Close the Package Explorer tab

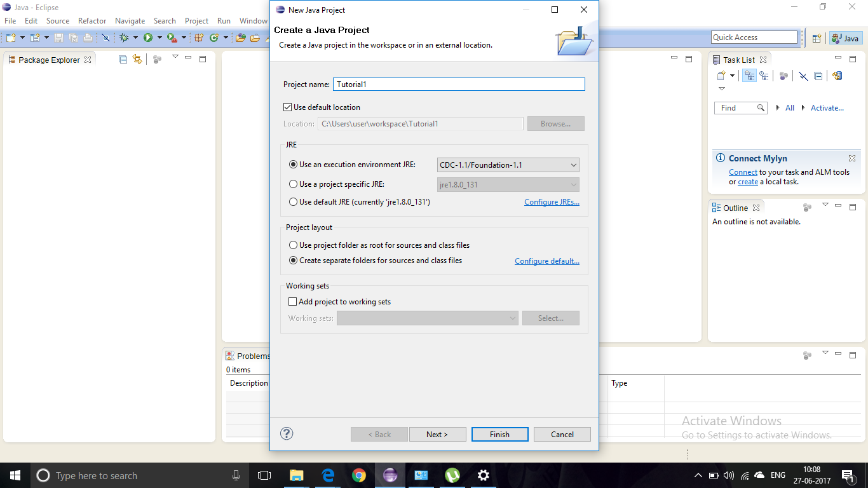click(x=88, y=59)
